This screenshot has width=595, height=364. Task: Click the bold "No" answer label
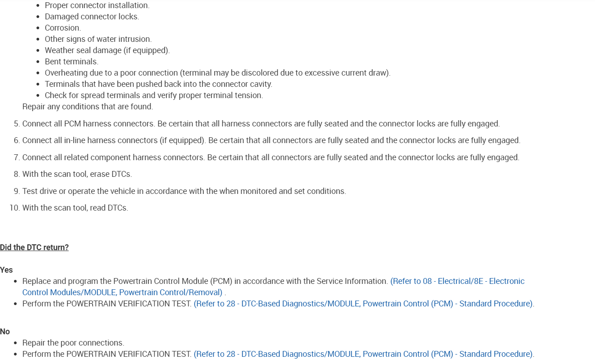coord(5,332)
